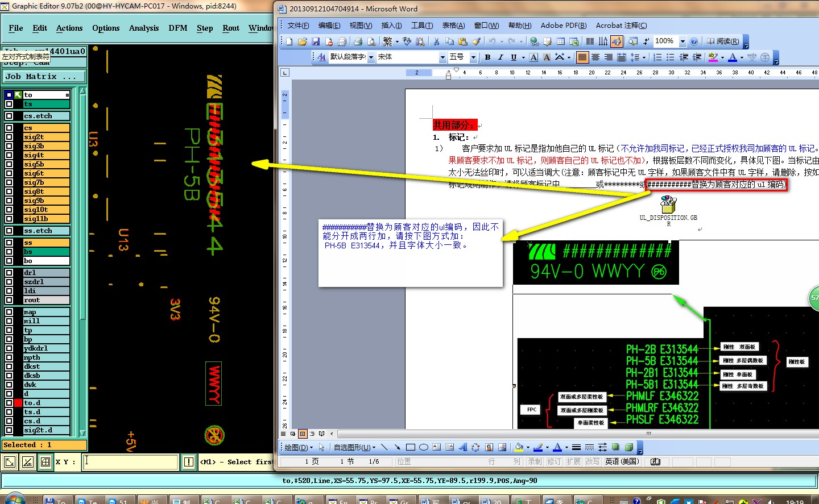Toggle visibility checkbox for drl layer

click(x=9, y=273)
